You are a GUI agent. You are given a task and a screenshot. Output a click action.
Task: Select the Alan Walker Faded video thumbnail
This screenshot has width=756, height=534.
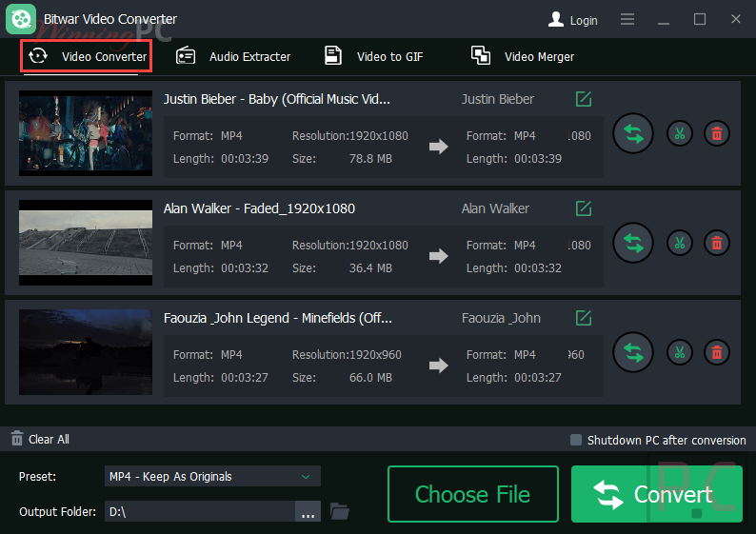pyautogui.click(x=86, y=243)
